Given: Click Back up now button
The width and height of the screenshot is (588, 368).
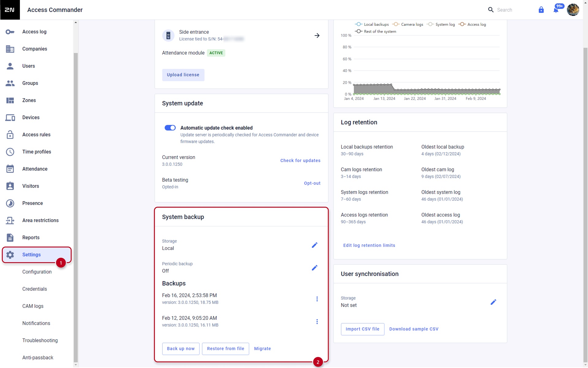Looking at the screenshot, I should tap(181, 349).
